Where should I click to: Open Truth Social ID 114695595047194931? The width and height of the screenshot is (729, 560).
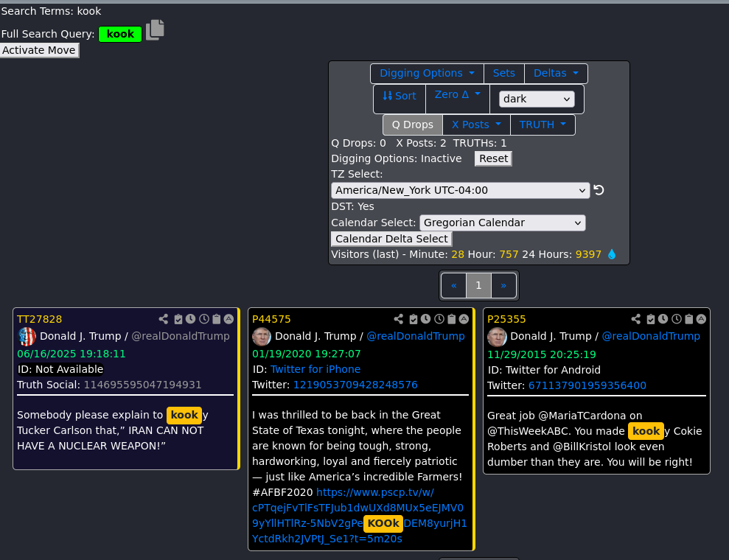[142, 385]
